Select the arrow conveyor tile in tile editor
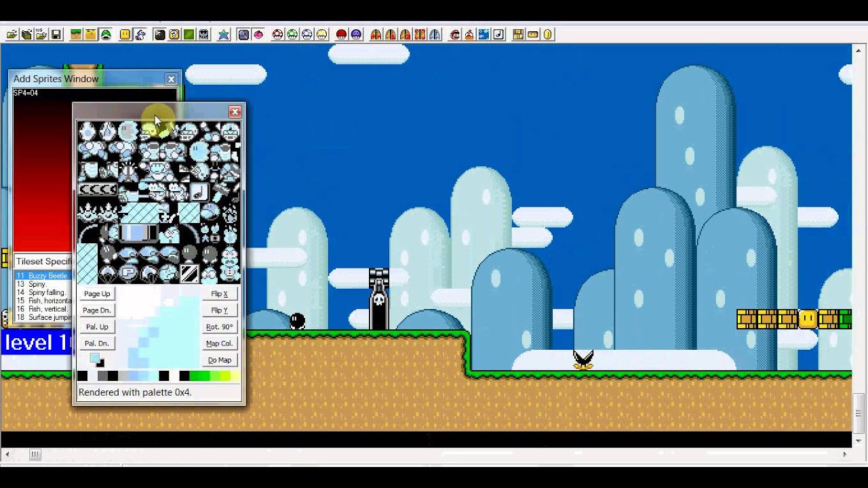This screenshot has height=488, width=868. click(98, 190)
